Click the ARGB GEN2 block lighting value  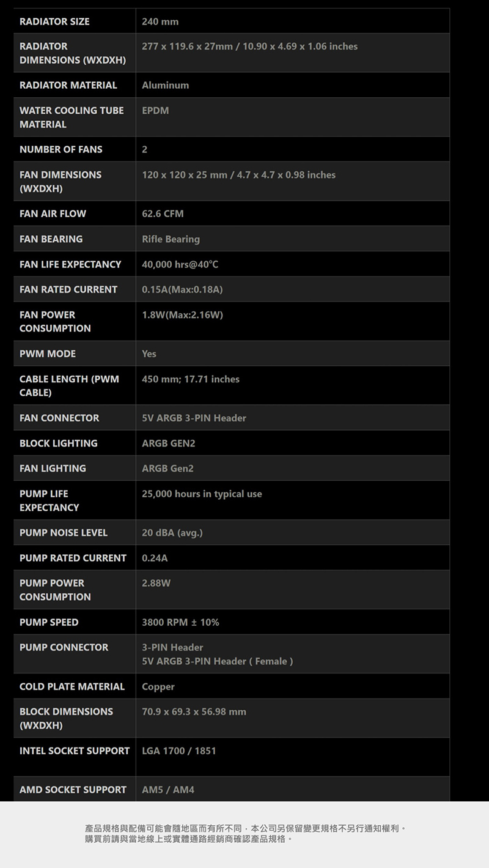[x=169, y=443]
